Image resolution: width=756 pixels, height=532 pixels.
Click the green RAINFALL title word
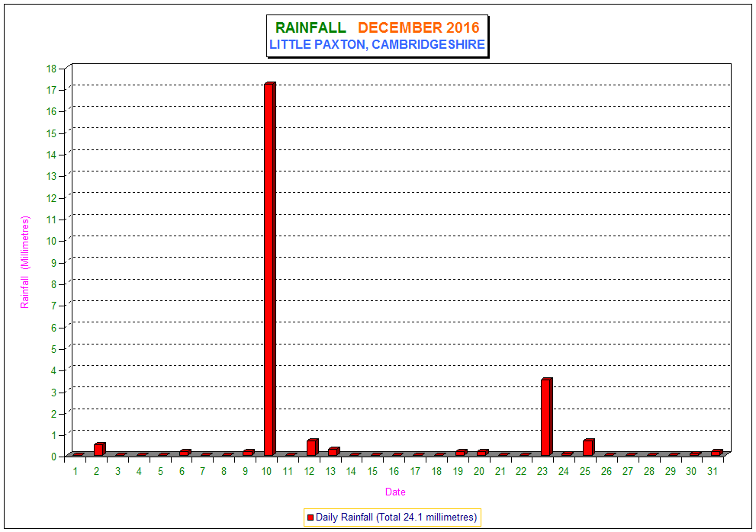pos(310,27)
